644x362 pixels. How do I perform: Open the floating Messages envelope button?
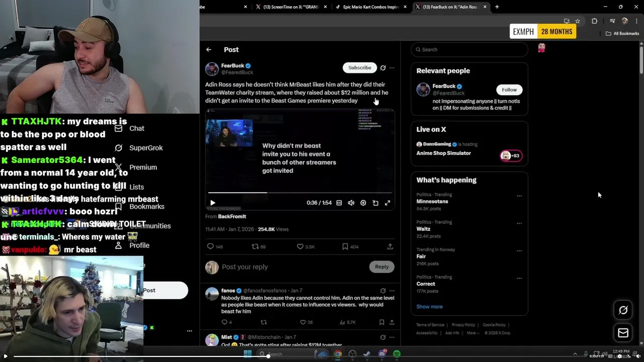(x=623, y=333)
